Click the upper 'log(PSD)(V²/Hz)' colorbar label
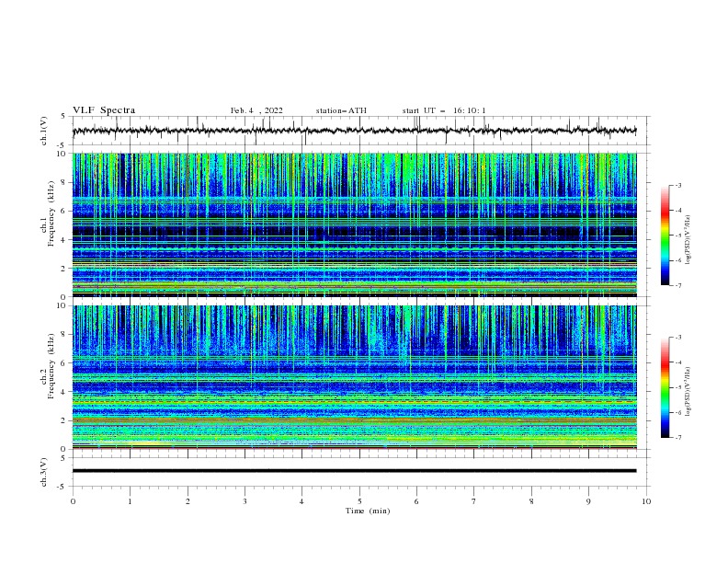This screenshot has height=563, width=728. (688, 239)
